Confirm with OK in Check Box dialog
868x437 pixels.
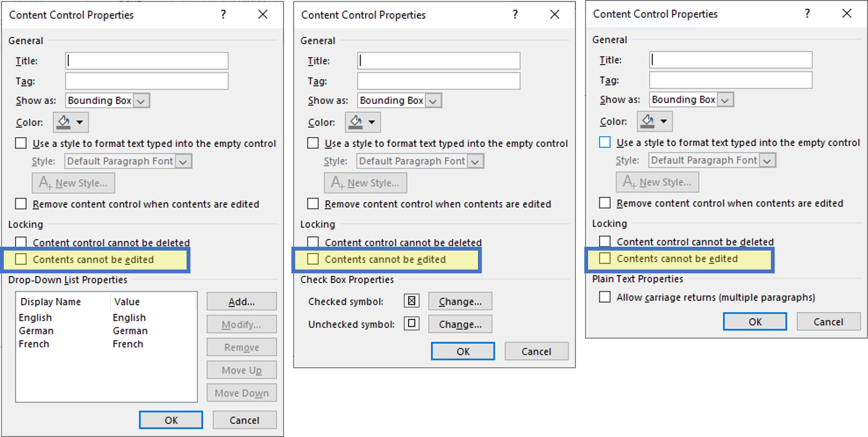coord(463,351)
